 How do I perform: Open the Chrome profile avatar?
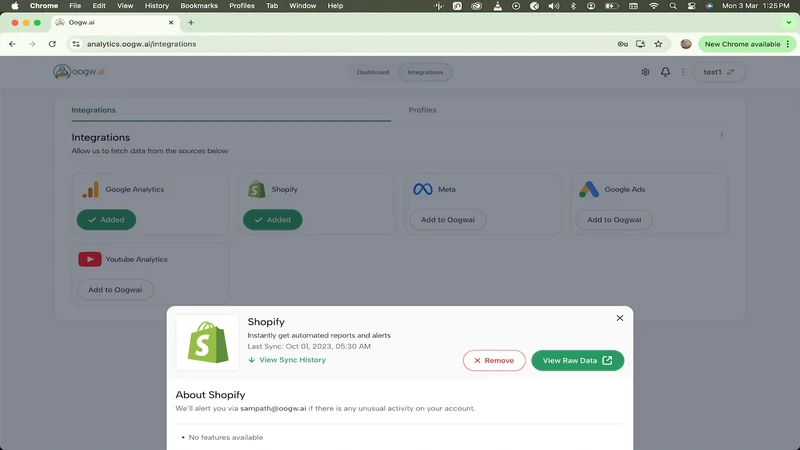click(686, 44)
